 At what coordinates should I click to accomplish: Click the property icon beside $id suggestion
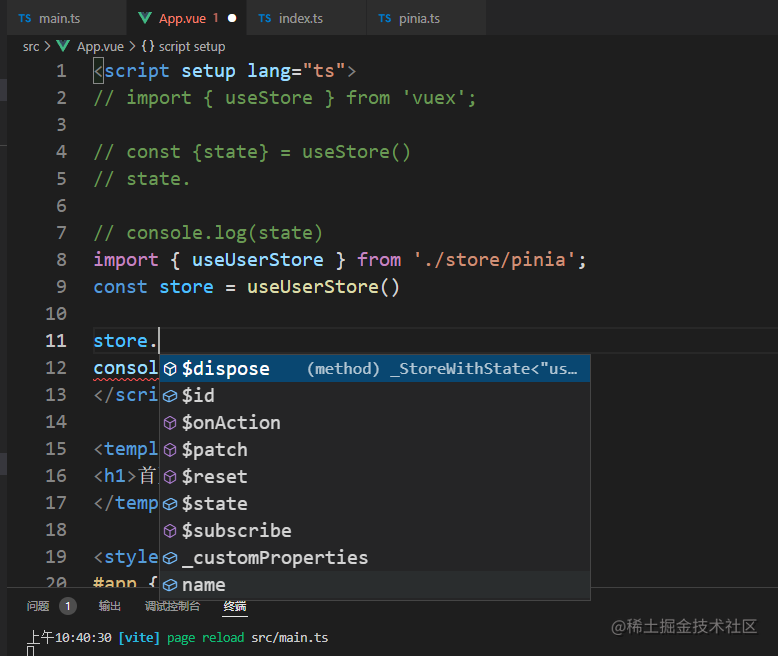pos(170,396)
